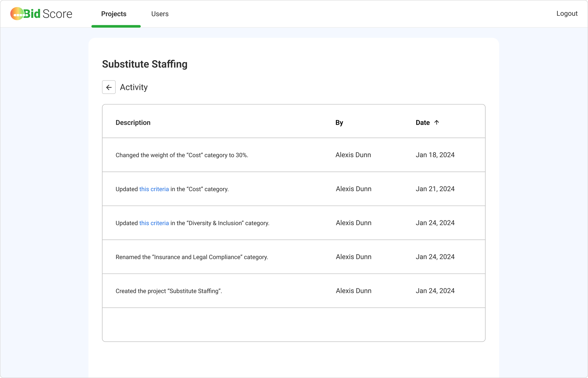Select the Created project Substitute Staffing row
The image size is (588, 378).
[x=169, y=291]
